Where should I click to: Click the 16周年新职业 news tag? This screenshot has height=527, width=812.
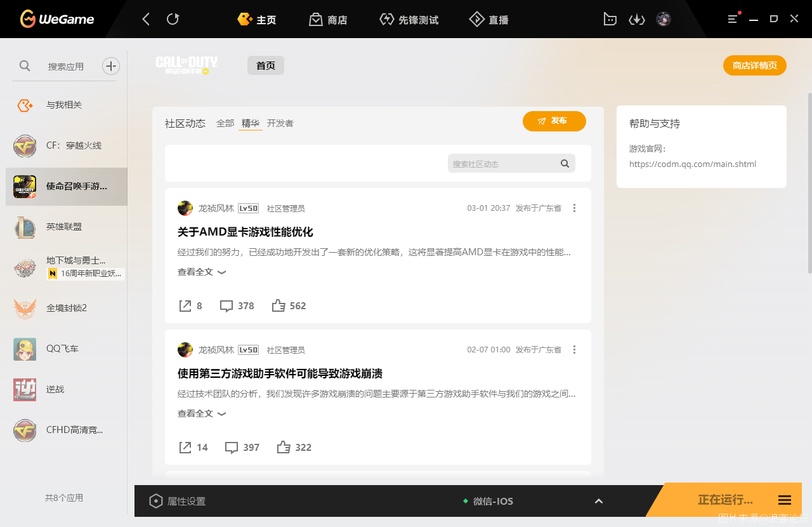click(x=85, y=274)
